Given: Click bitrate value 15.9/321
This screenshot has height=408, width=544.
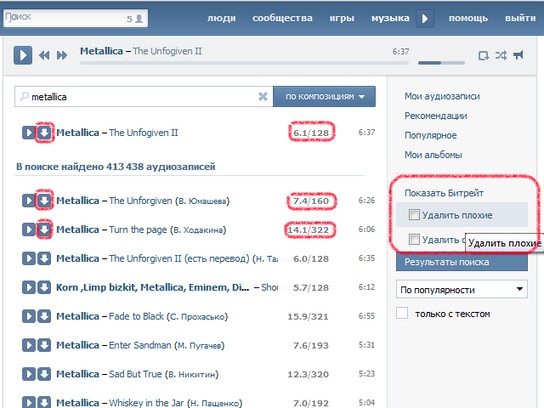Looking at the screenshot, I should click(x=308, y=316).
